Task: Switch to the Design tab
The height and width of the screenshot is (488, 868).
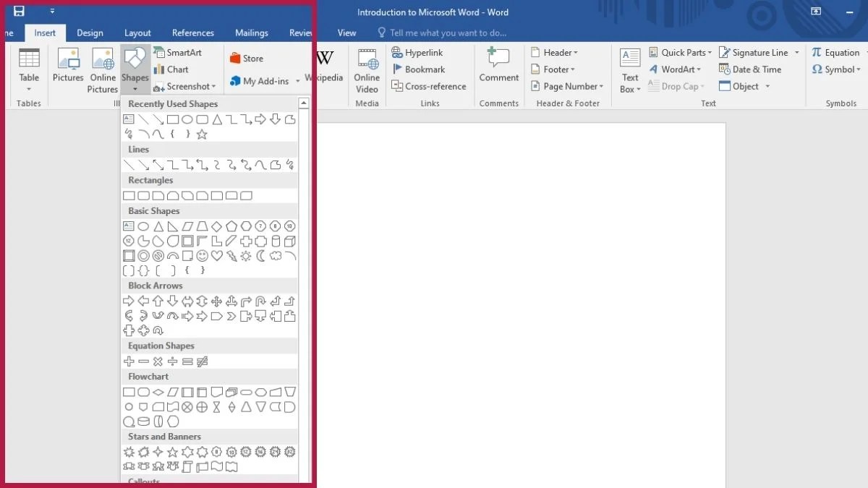Action: coord(90,33)
